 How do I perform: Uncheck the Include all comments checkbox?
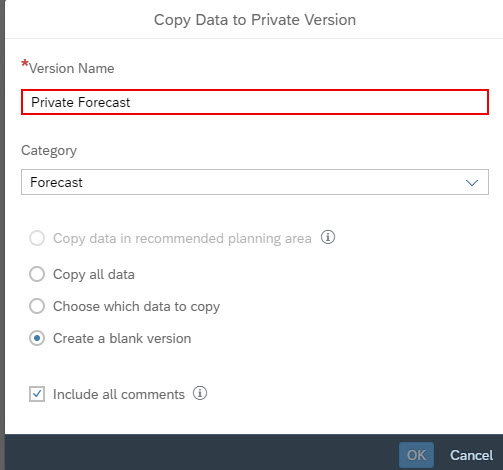tap(37, 394)
